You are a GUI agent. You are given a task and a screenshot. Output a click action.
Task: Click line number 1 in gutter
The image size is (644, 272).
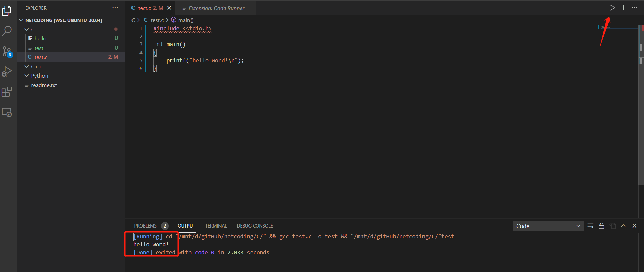tap(141, 28)
